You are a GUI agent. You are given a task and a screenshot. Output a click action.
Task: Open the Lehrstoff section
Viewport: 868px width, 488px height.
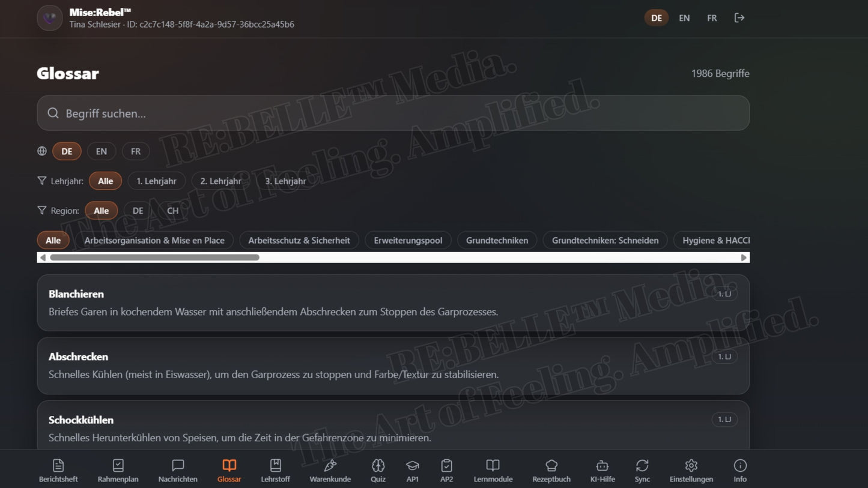(x=275, y=471)
